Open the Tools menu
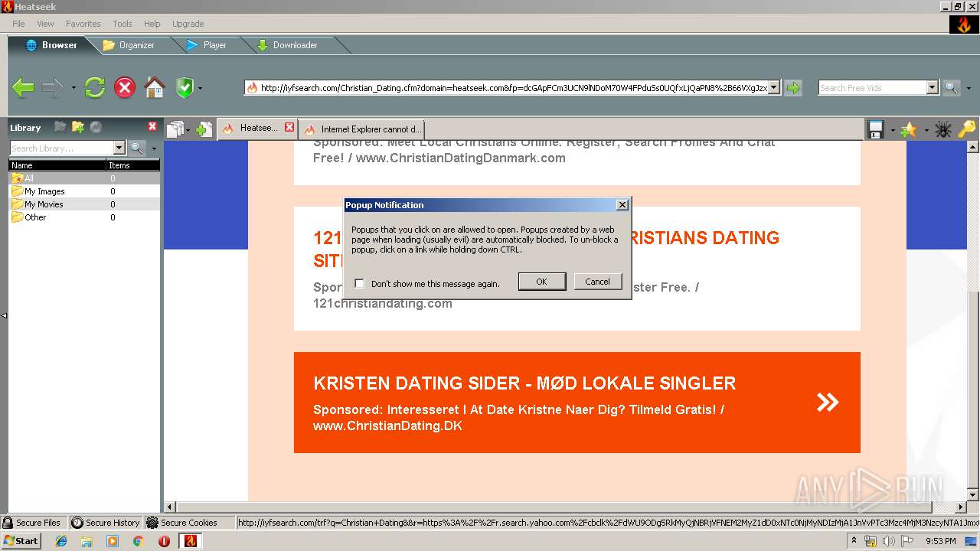980x551 pixels. tap(122, 24)
